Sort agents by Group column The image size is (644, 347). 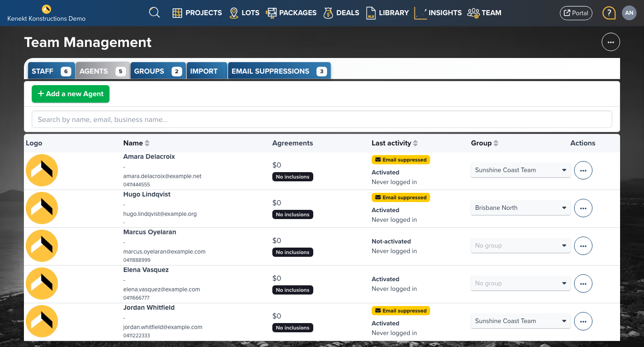tap(485, 143)
